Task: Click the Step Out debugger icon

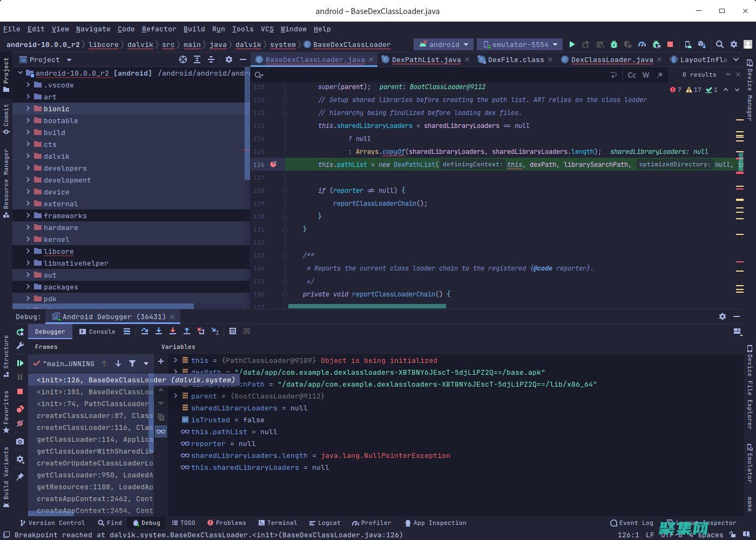Action: pyautogui.click(x=187, y=331)
